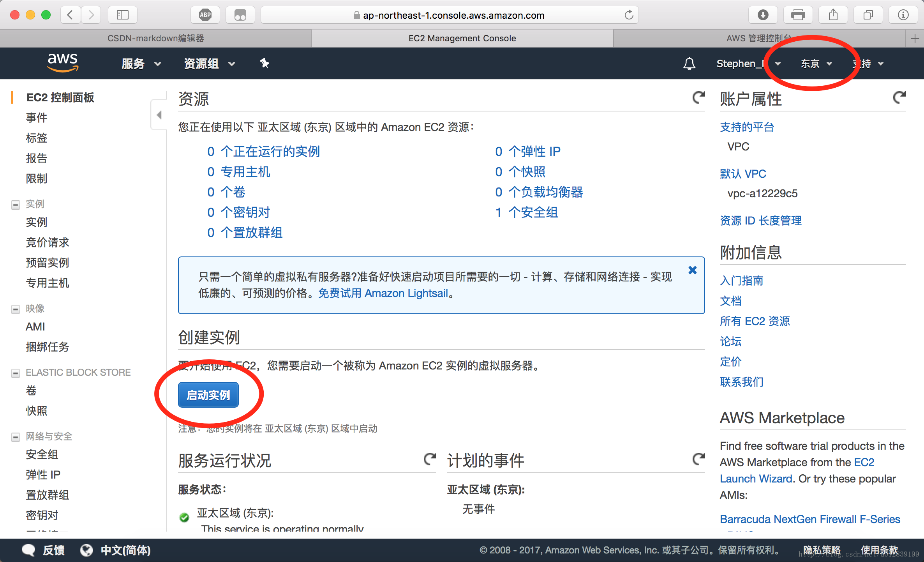The width and height of the screenshot is (924, 562).
Task: Open 0 个密钥对 key pairs link
Action: pyautogui.click(x=238, y=212)
